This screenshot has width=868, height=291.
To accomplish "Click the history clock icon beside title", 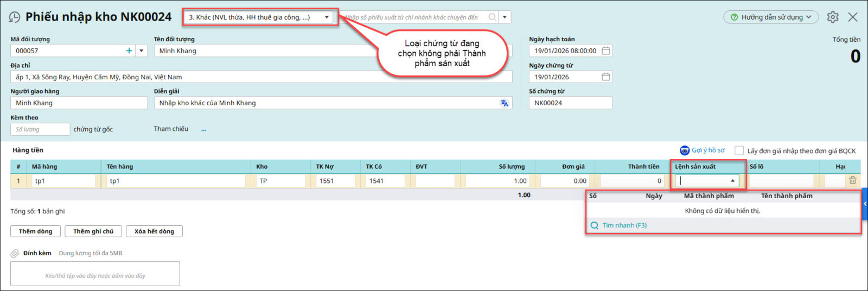I will pyautogui.click(x=15, y=17).
